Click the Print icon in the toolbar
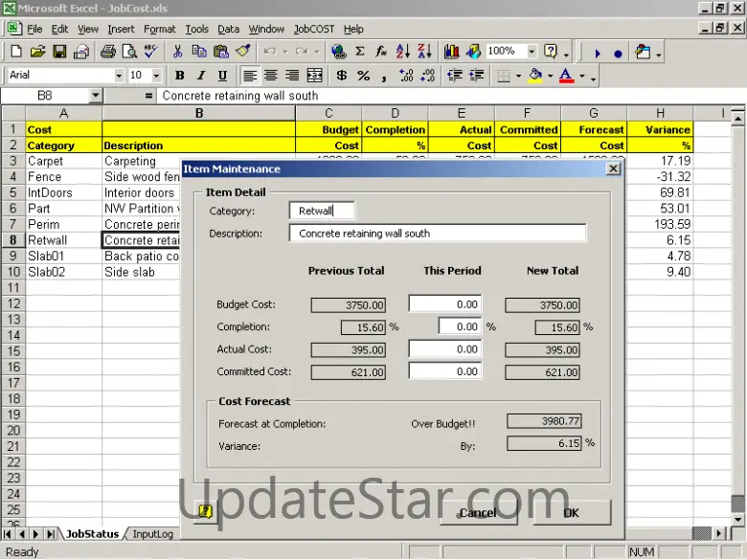The width and height of the screenshot is (747, 560). click(x=81, y=52)
